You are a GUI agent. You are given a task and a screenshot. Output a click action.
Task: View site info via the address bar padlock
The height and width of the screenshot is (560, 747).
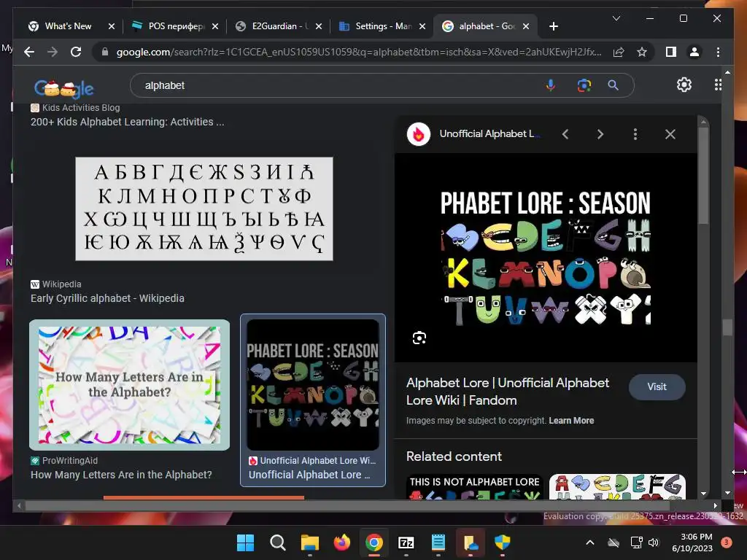point(105,52)
